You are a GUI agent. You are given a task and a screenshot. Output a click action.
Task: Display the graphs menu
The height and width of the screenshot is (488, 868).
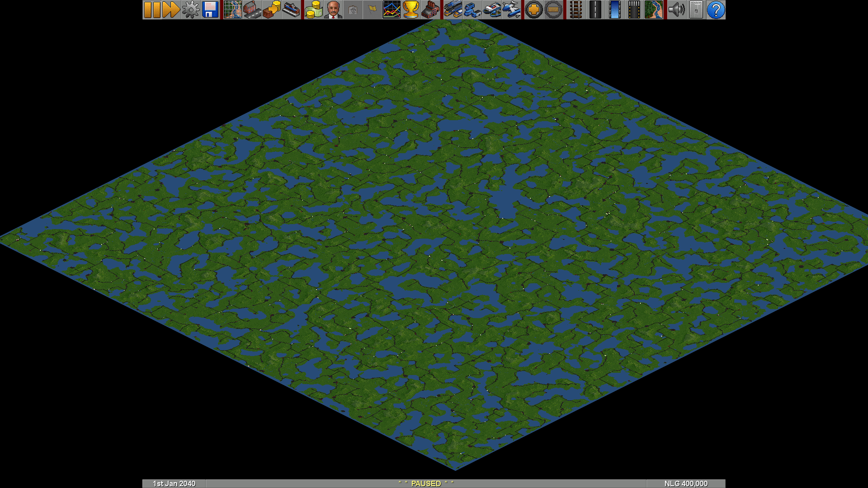[392, 9]
